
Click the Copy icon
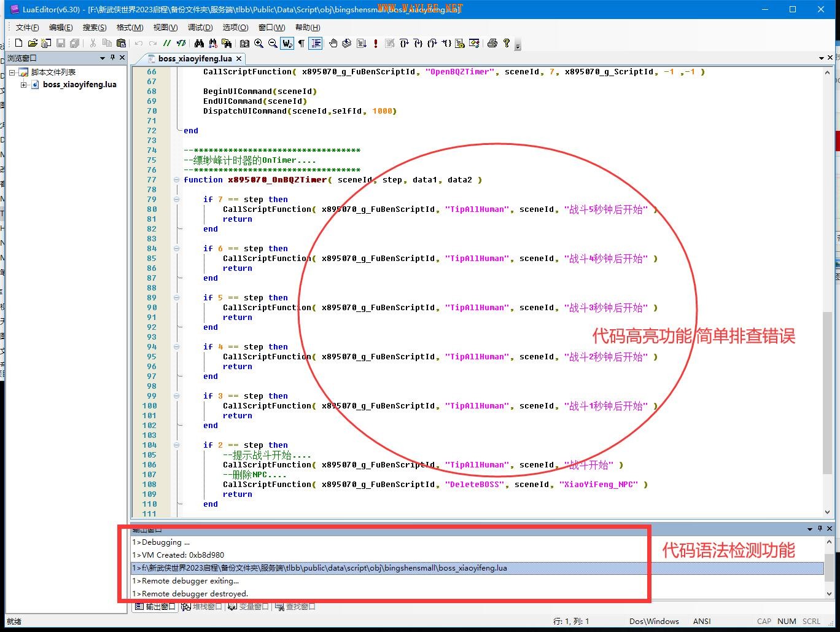107,43
